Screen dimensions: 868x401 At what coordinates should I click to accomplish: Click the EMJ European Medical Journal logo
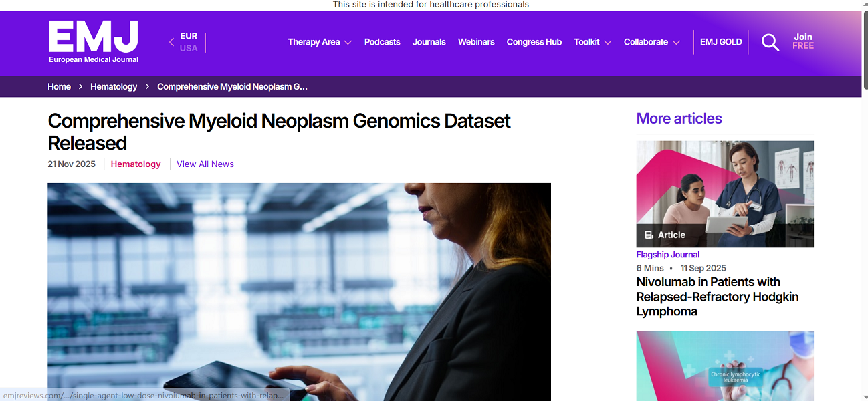[x=94, y=41]
